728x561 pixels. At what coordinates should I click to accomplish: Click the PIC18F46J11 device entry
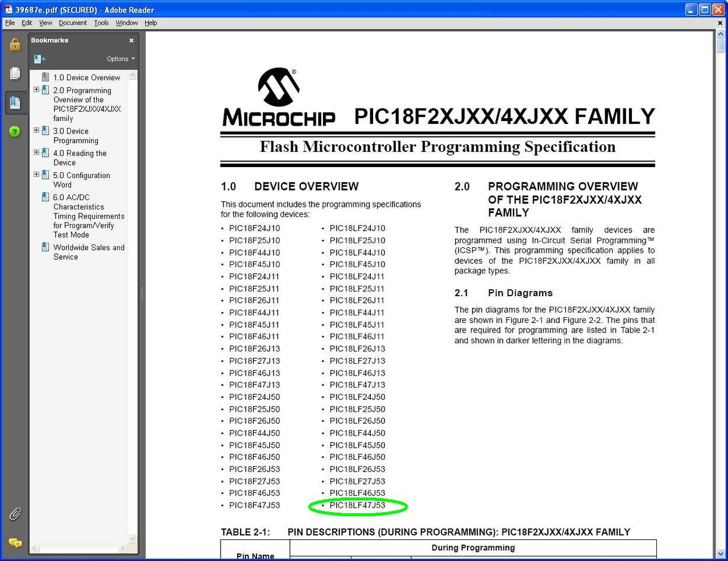[x=254, y=336]
